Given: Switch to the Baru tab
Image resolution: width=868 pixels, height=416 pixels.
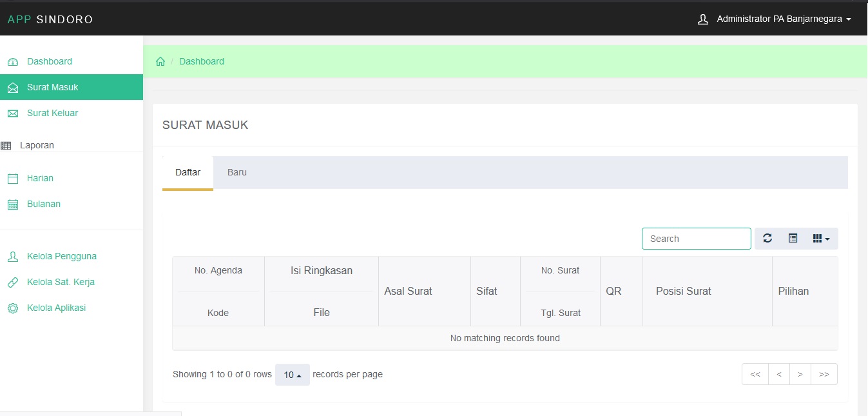Looking at the screenshot, I should [237, 172].
